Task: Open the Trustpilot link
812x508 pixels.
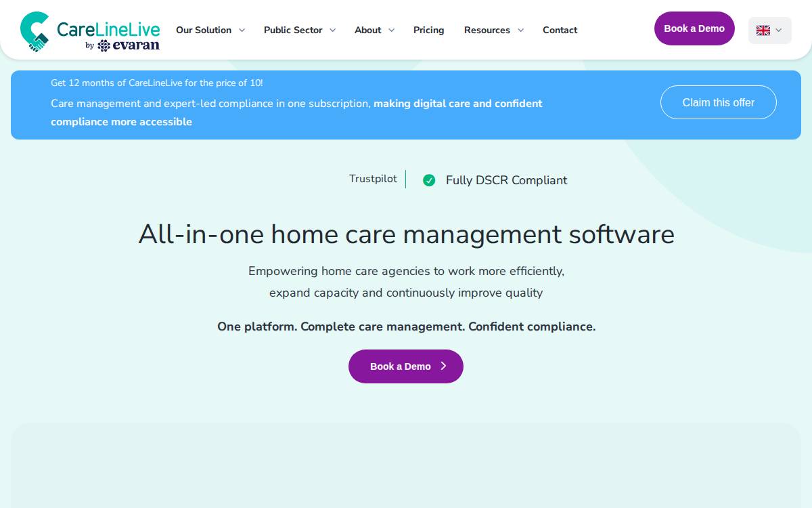Action: [x=373, y=179]
